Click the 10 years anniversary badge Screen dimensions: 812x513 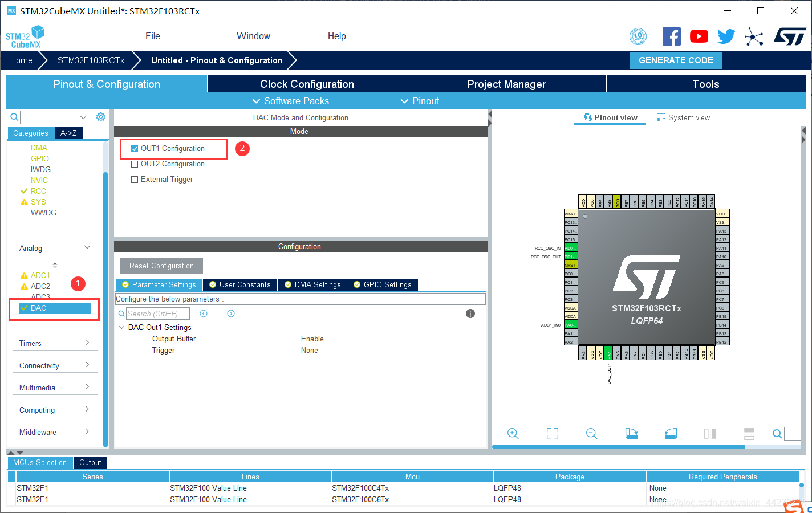pos(638,36)
